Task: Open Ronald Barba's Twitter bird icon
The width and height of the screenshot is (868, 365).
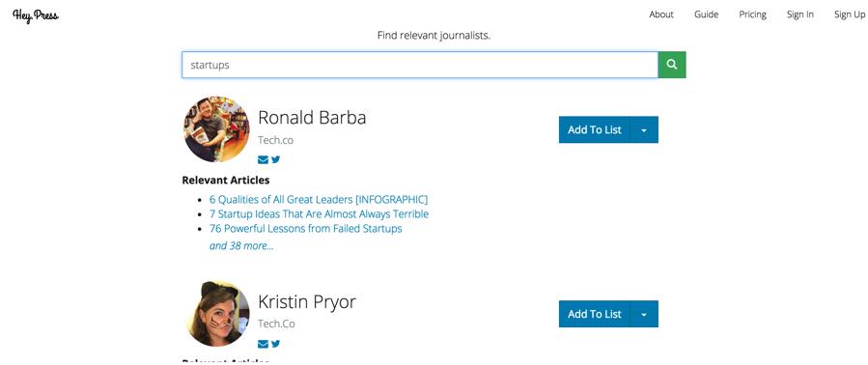Action: click(x=276, y=159)
